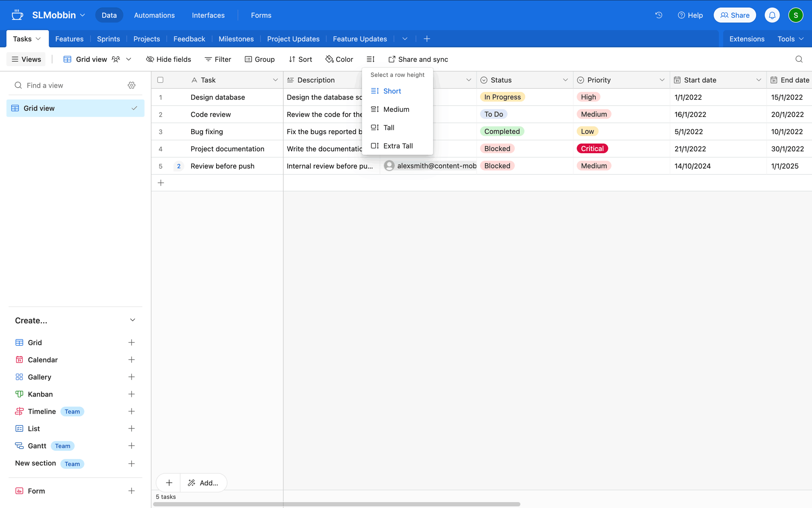Select Grid view in the sidebar

75,108
